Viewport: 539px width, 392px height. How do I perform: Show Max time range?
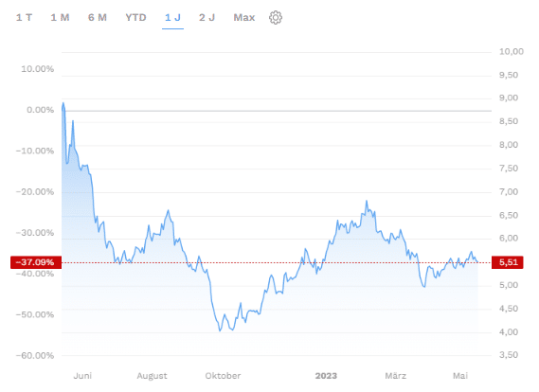click(x=244, y=18)
